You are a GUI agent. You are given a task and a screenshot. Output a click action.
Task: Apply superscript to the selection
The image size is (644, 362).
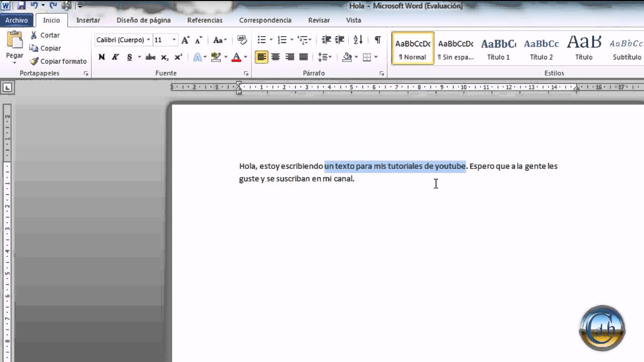(x=178, y=57)
